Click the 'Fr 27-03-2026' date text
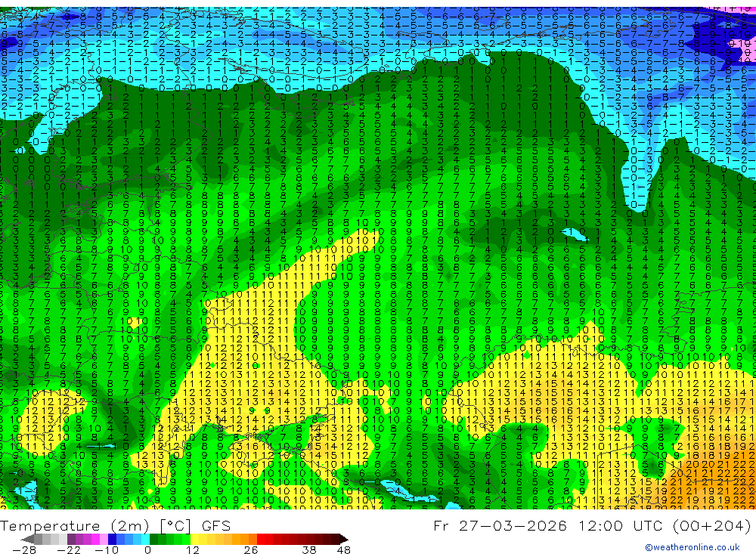This screenshot has height=554, width=756. [x=500, y=525]
